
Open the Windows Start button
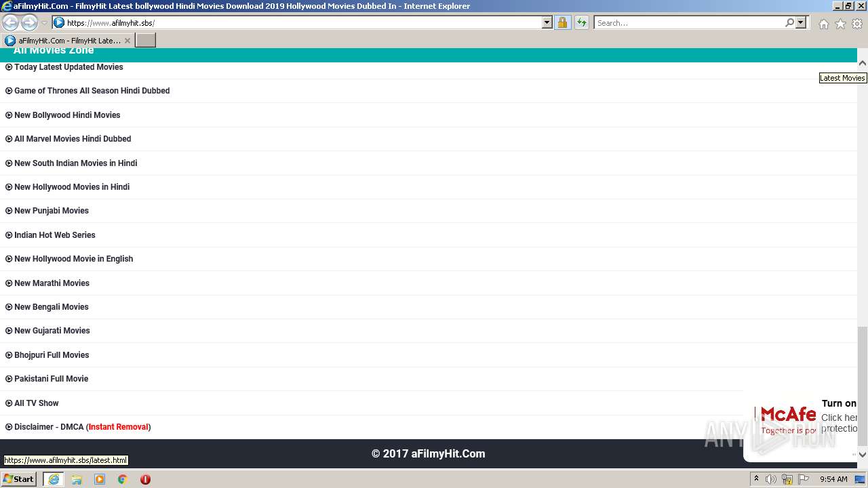point(18,479)
